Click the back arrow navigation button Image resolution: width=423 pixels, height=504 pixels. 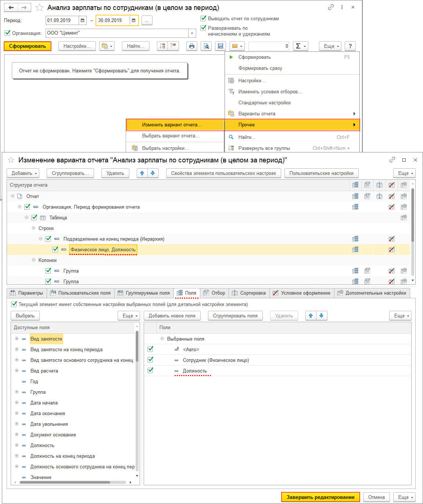click(11, 8)
